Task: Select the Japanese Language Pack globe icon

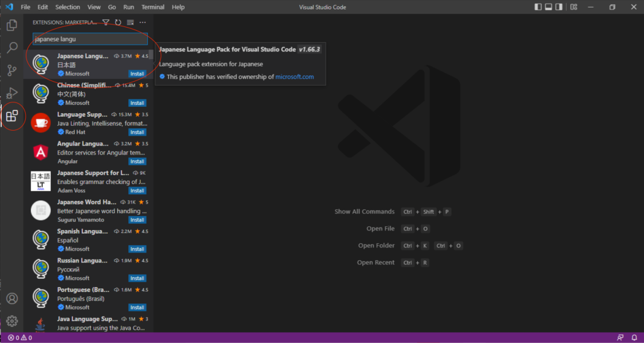Action: pyautogui.click(x=41, y=65)
